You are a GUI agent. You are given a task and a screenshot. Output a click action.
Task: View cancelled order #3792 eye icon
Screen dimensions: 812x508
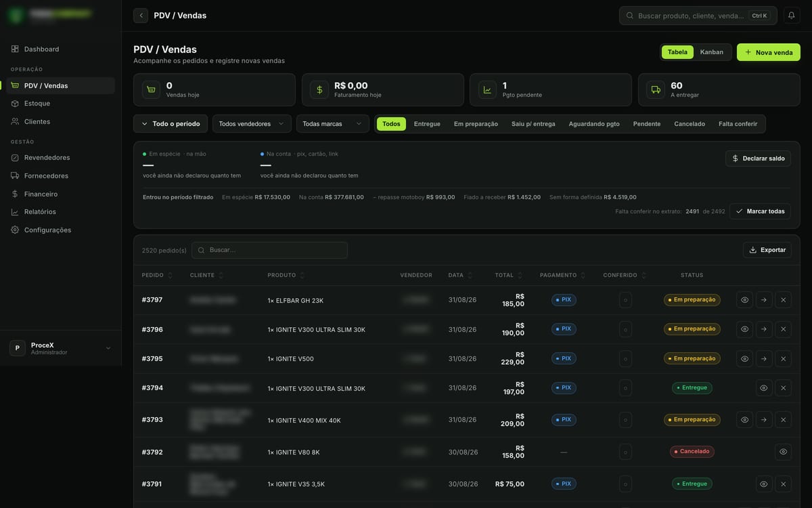(783, 452)
